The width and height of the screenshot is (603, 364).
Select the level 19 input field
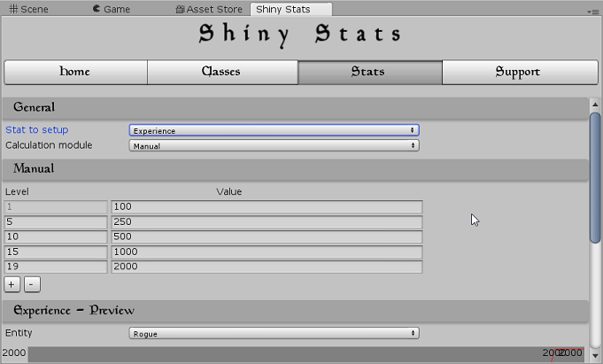coord(56,267)
